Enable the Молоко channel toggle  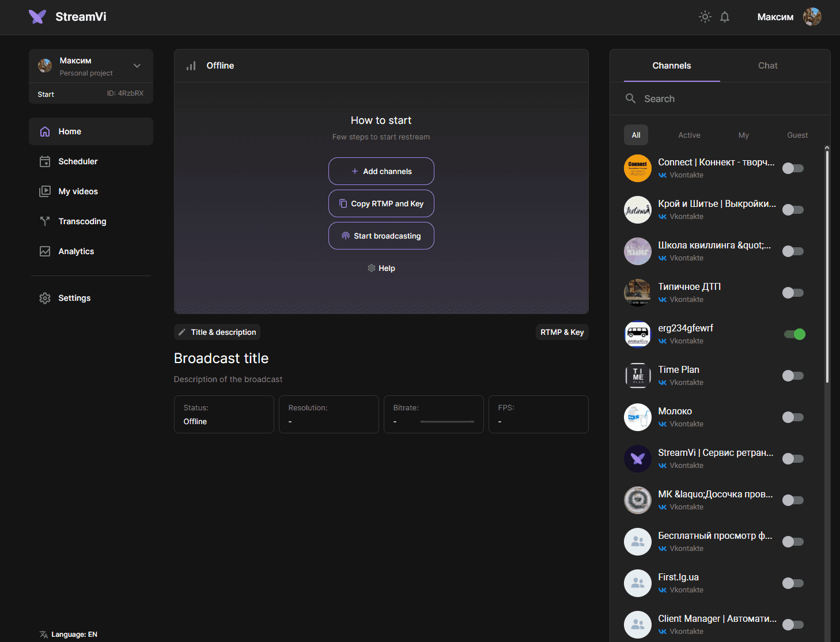pos(793,417)
